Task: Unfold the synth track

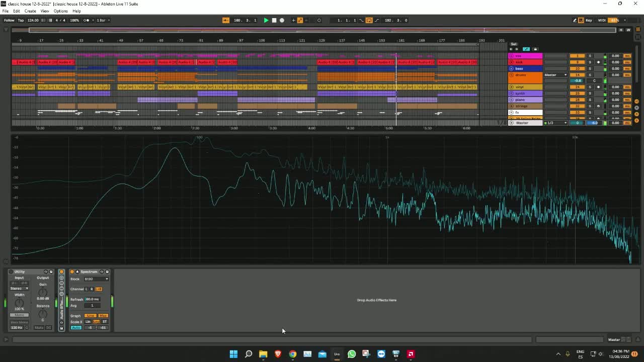Action: tap(512, 94)
